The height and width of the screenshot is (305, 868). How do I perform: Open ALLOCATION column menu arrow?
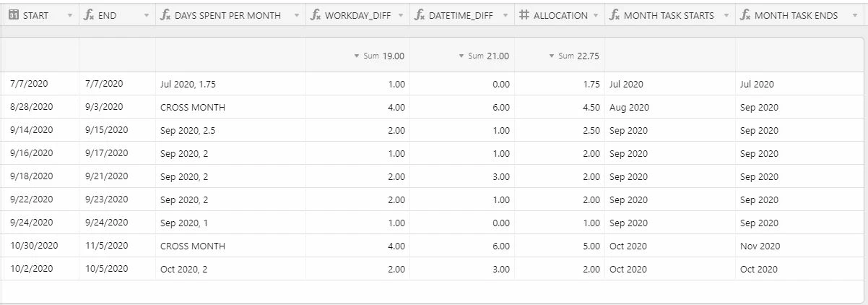595,16
